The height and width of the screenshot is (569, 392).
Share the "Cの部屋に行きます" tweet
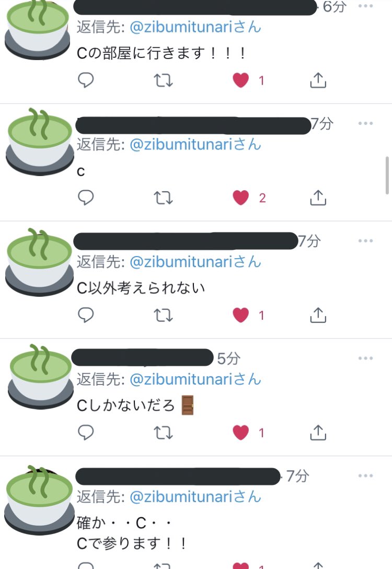click(x=318, y=80)
